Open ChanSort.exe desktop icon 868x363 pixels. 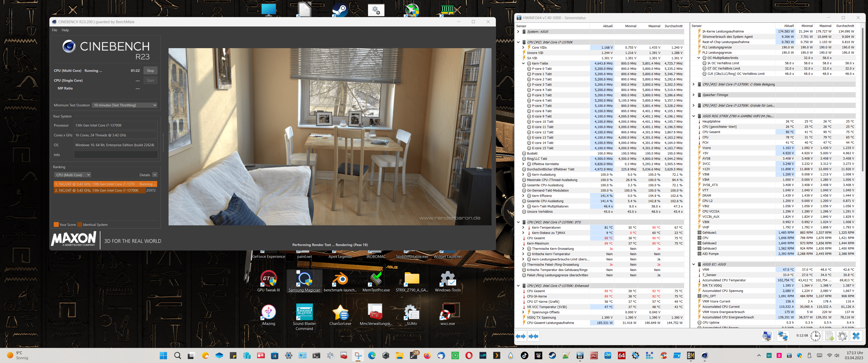click(x=340, y=315)
